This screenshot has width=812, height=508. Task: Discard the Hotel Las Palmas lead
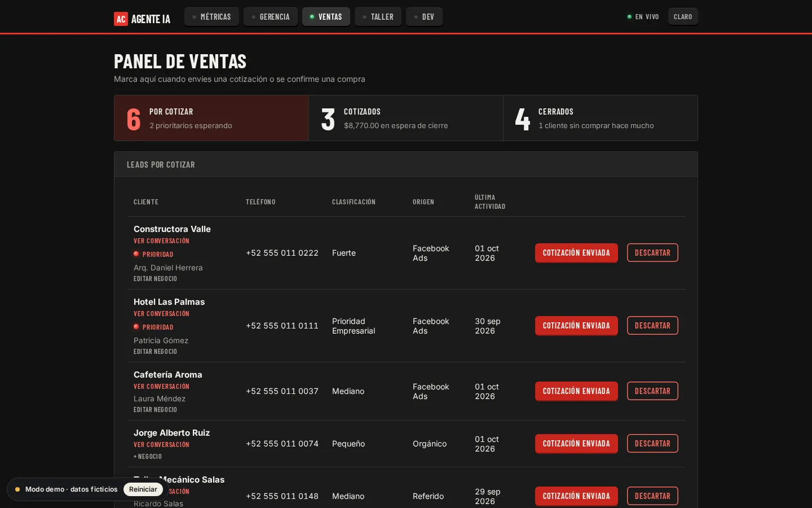click(x=652, y=326)
